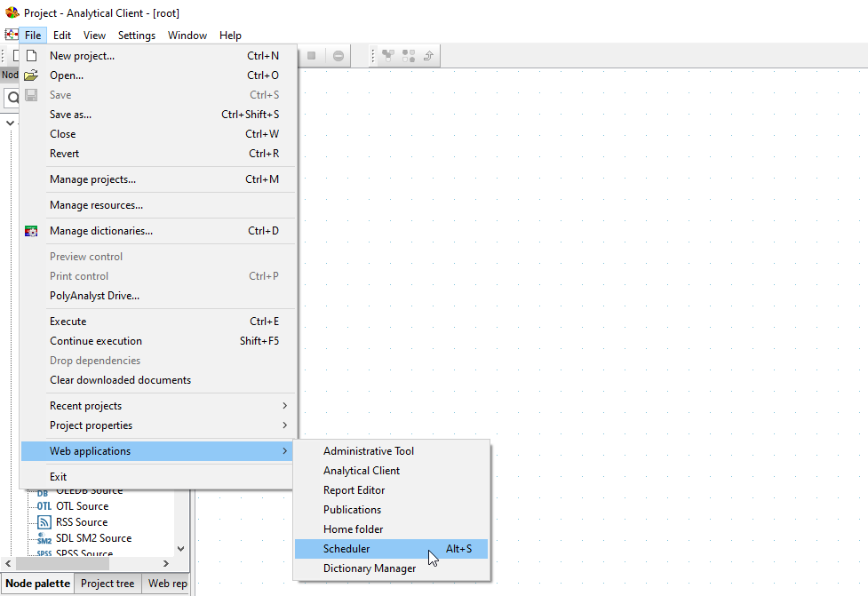The height and width of the screenshot is (596, 868).
Task: Open Administrative Tool web application
Action: (368, 451)
